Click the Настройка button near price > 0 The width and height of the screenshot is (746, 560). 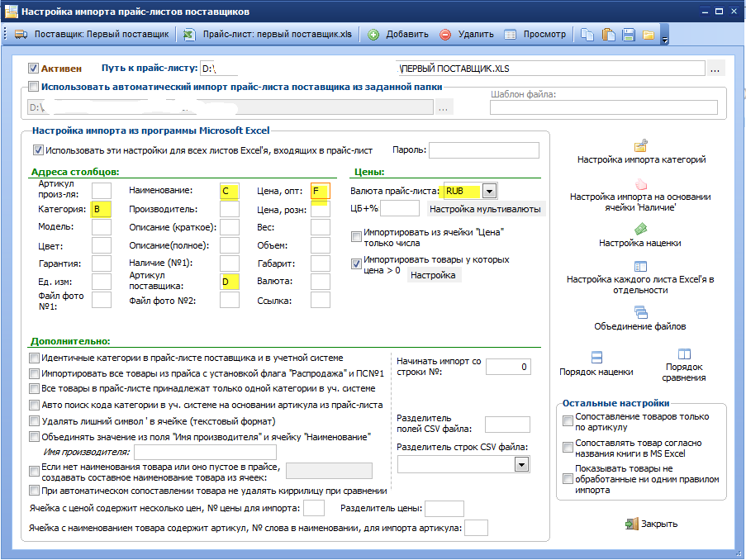pos(433,275)
